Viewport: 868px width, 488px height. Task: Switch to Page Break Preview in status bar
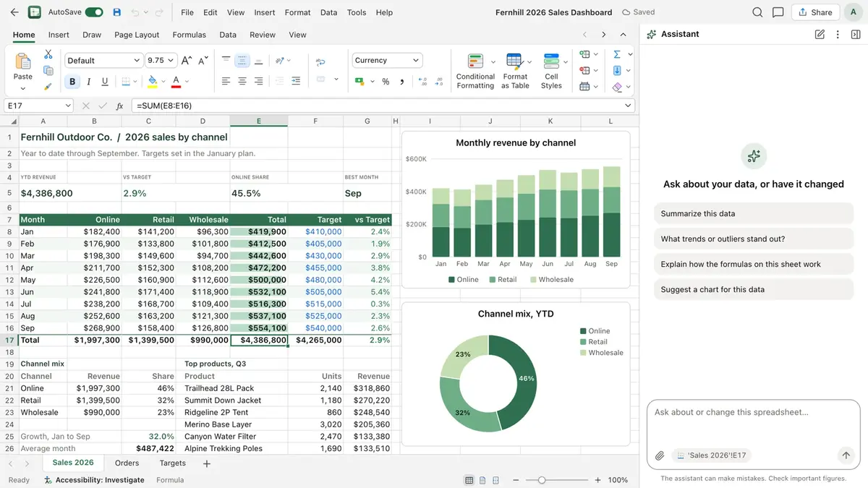495,480
